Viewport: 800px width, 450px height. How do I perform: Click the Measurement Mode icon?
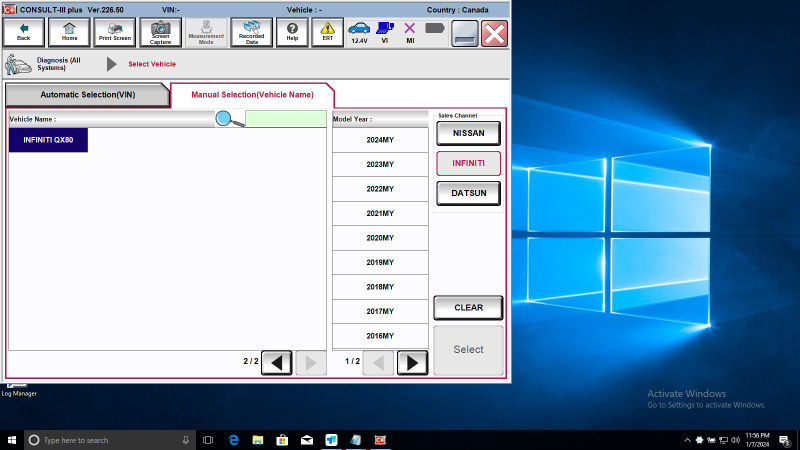click(x=206, y=33)
